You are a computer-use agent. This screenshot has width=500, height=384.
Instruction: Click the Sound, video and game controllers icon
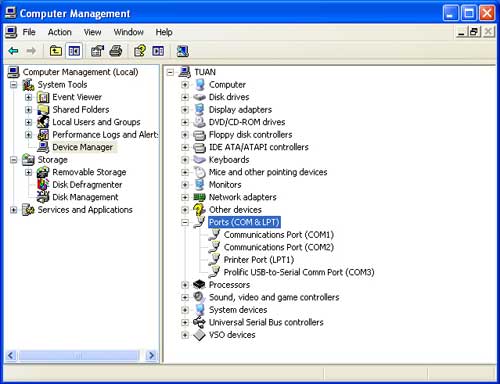[x=199, y=297]
